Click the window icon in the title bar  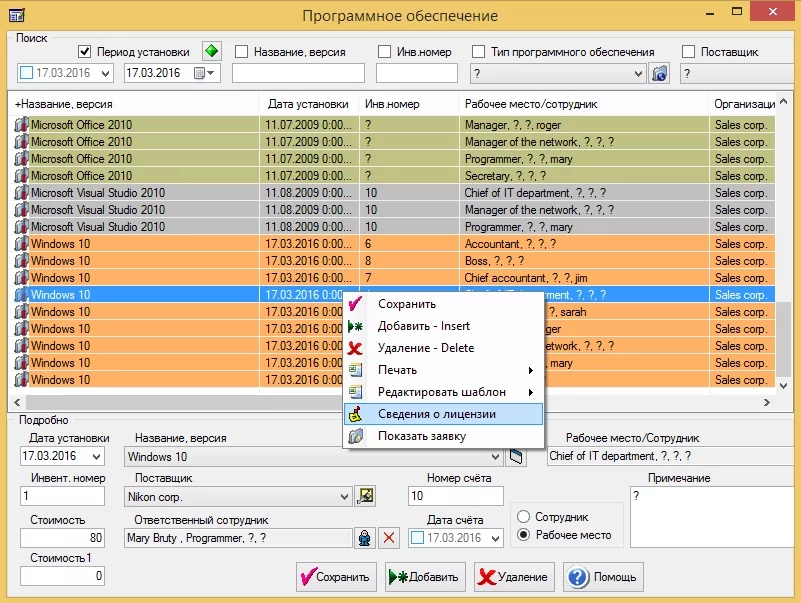tap(17, 14)
